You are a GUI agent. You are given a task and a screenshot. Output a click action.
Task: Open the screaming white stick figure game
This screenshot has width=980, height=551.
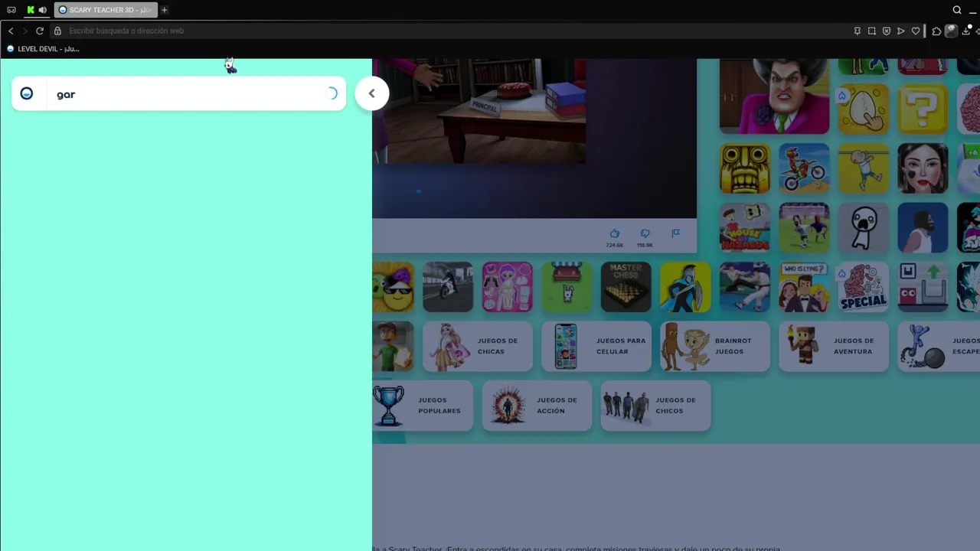tap(863, 227)
